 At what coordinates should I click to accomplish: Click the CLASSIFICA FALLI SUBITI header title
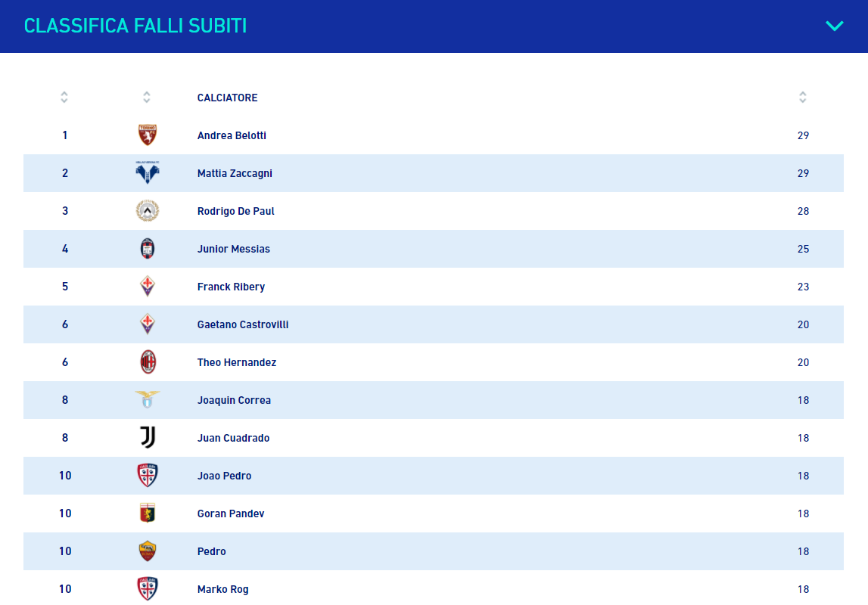[x=135, y=26]
